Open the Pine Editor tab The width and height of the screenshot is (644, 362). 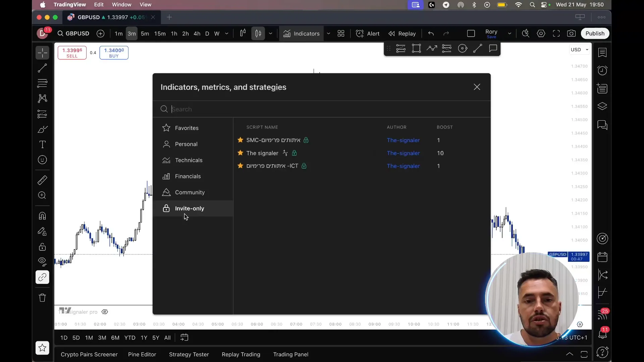[x=142, y=354]
